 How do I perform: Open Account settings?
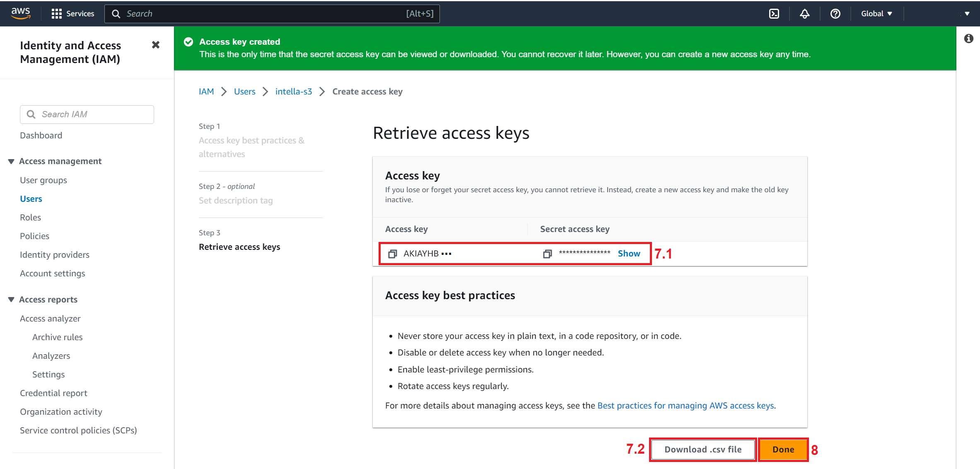tap(53, 273)
